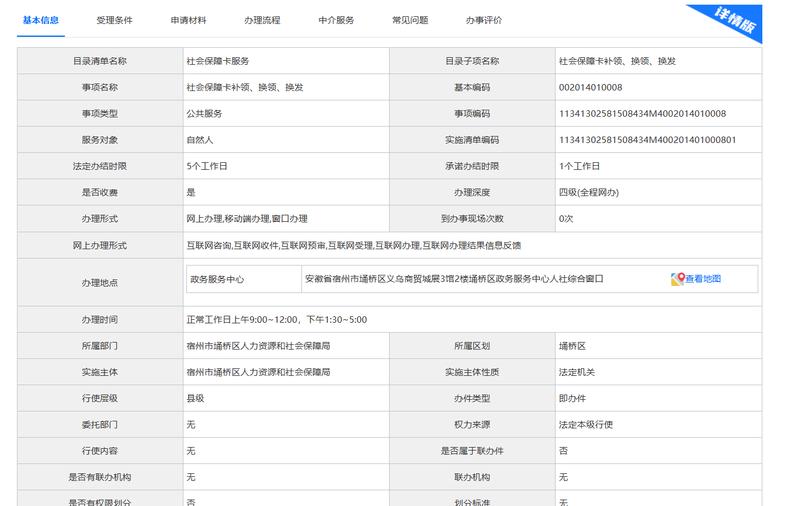Select the 办理流程 tab
Screen dimensions: 812x506
[262, 20]
